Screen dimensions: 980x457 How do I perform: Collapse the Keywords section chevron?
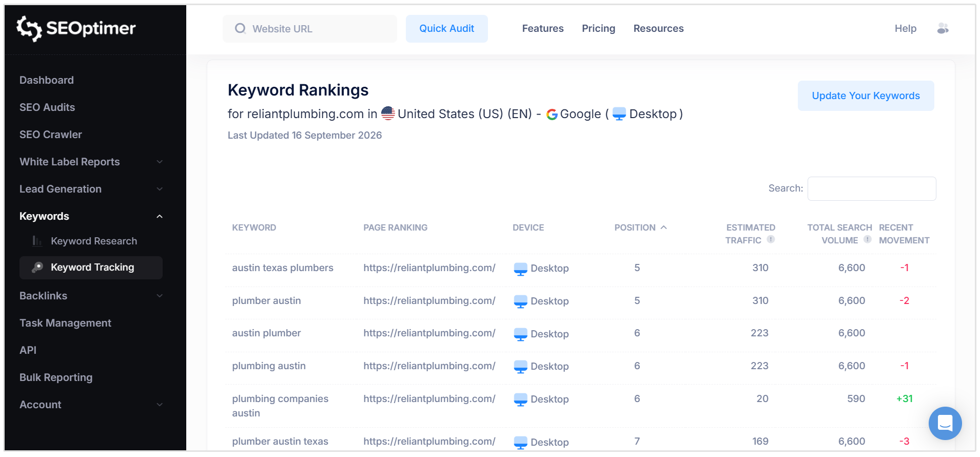[160, 216]
